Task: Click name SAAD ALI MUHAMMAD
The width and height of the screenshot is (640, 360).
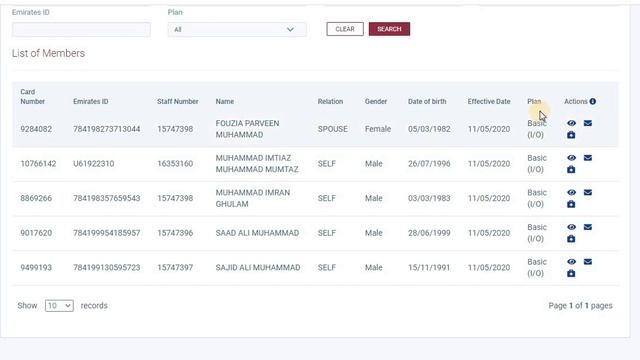Action: coord(257,233)
